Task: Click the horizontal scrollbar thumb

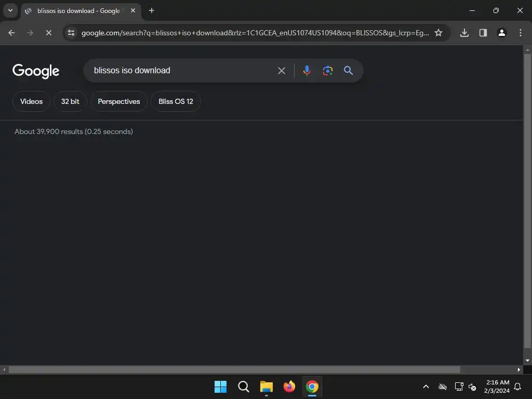Action: point(234,369)
